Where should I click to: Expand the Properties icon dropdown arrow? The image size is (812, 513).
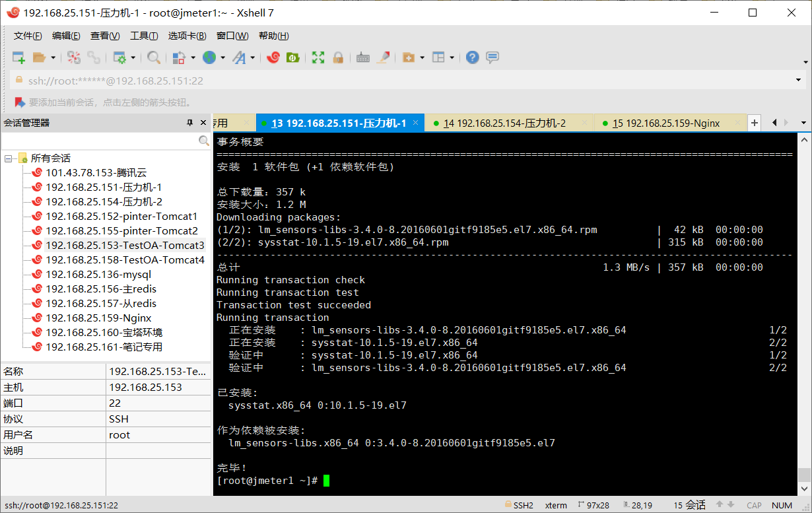pyautogui.click(x=133, y=57)
